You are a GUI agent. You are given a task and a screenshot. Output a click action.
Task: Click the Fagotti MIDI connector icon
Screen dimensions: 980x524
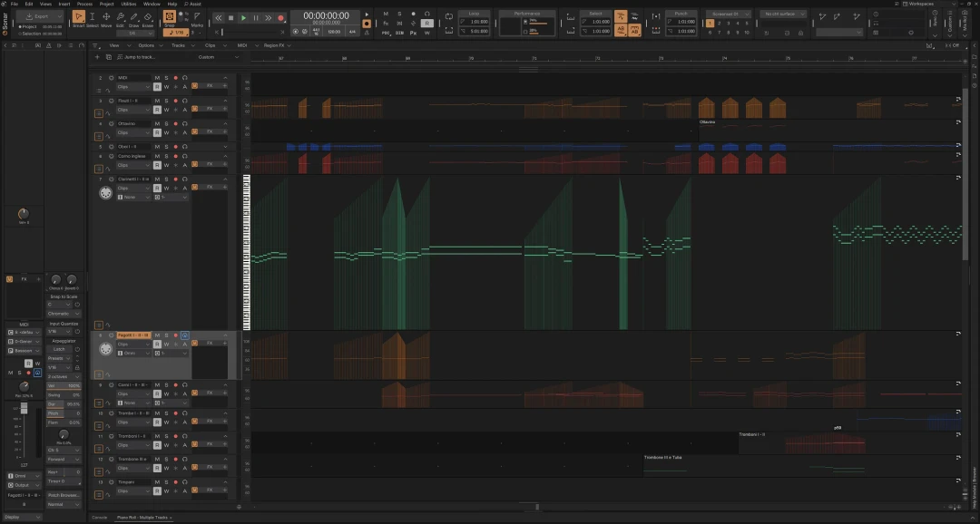pyautogui.click(x=105, y=350)
